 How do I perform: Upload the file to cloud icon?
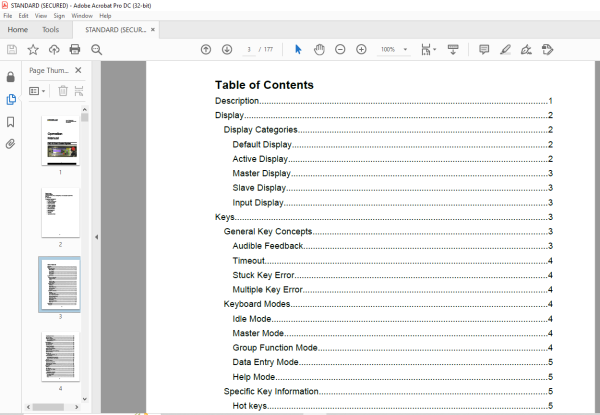tap(54, 49)
